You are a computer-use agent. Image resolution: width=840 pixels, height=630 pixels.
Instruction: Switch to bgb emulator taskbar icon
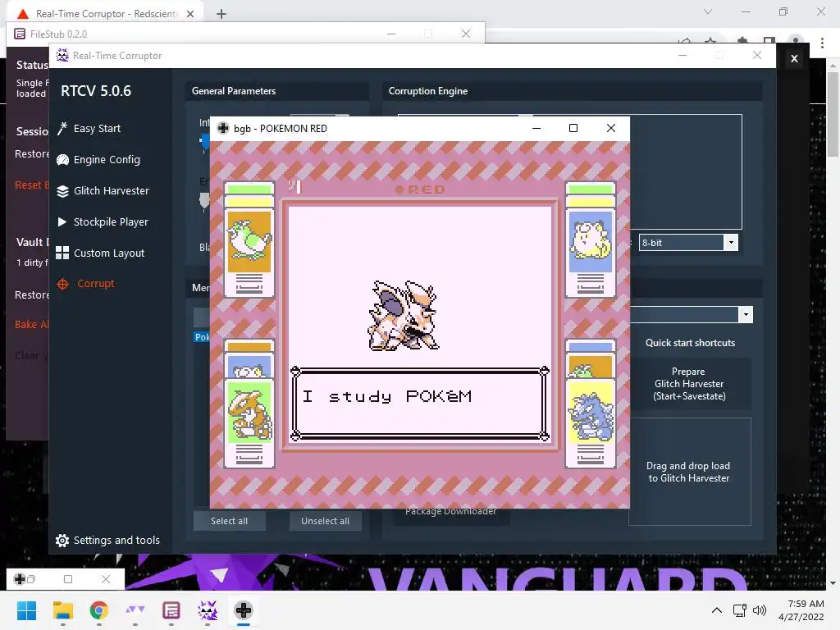[x=243, y=610]
